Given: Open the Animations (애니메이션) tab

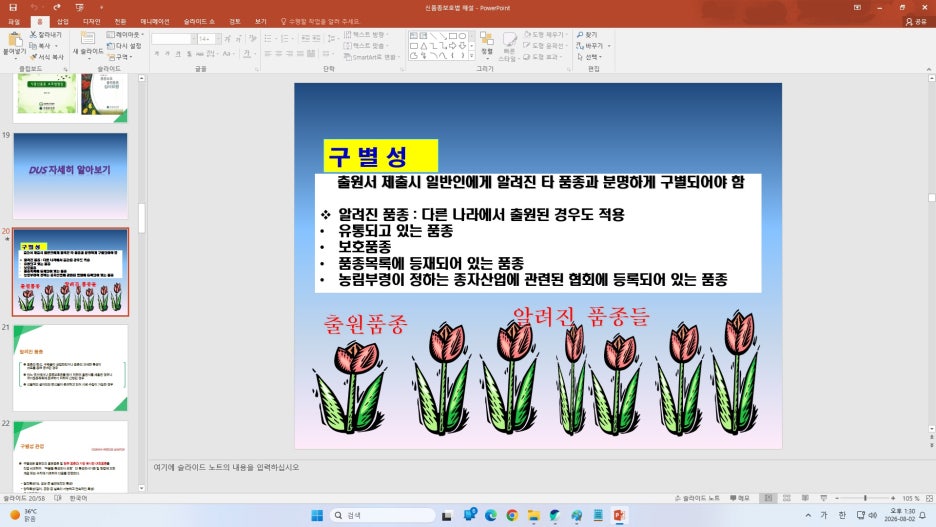Looking at the screenshot, I should 155,21.
